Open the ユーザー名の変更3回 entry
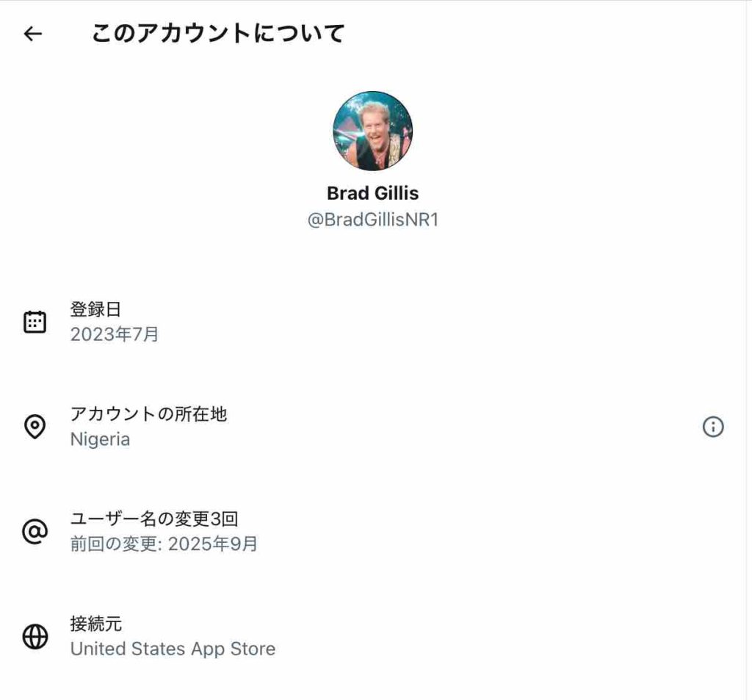 point(154,519)
